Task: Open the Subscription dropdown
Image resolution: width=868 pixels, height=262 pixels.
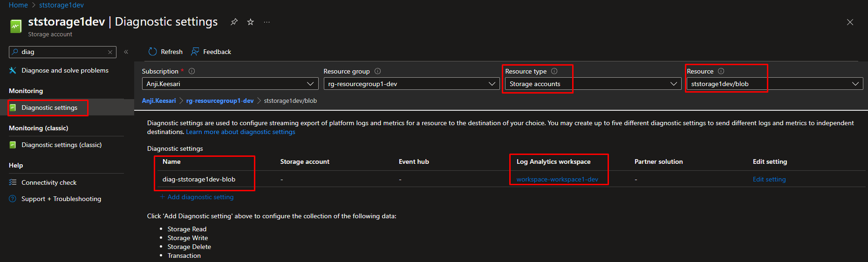Action: (x=230, y=84)
